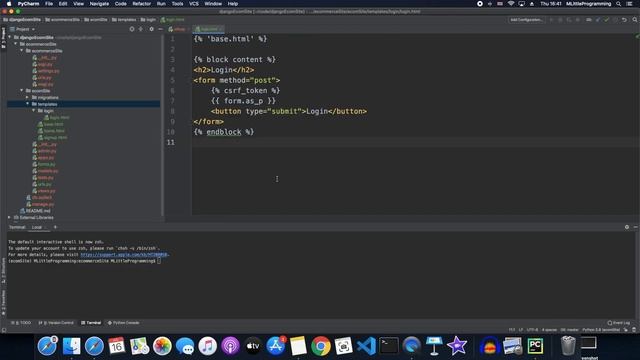
Task: Click the endblock tag on line 10
Action: (x=224, y=132)
